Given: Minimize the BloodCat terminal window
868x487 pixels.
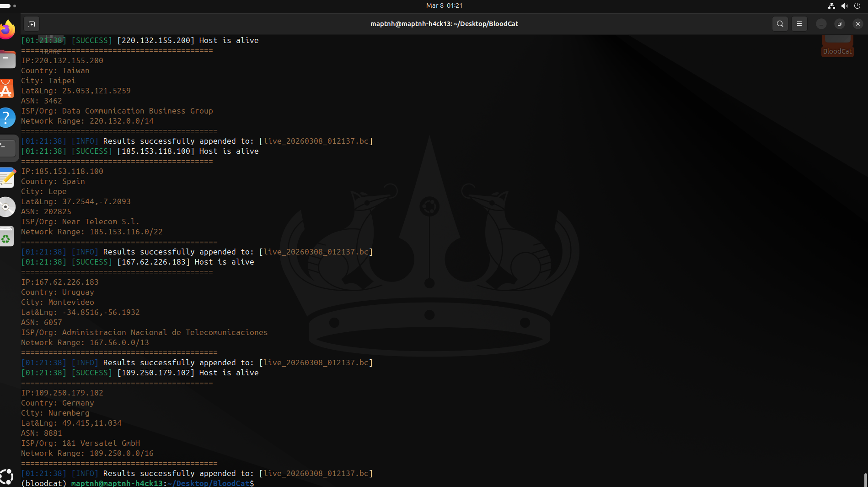Looking at the screenshot, I should 821,24.
